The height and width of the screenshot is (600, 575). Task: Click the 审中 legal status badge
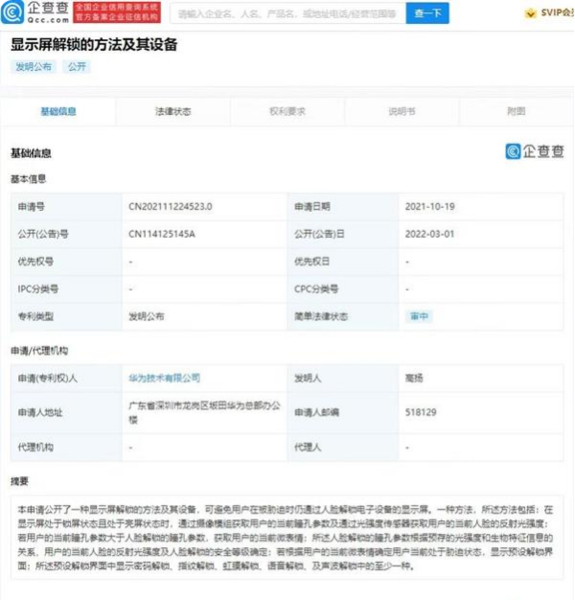[419, 316]
